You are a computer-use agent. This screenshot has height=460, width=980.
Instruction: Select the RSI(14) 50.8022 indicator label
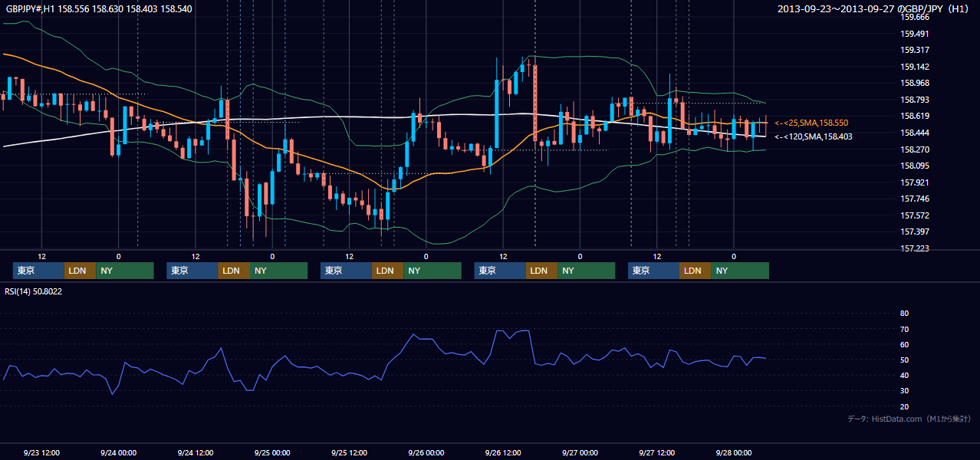34,291
